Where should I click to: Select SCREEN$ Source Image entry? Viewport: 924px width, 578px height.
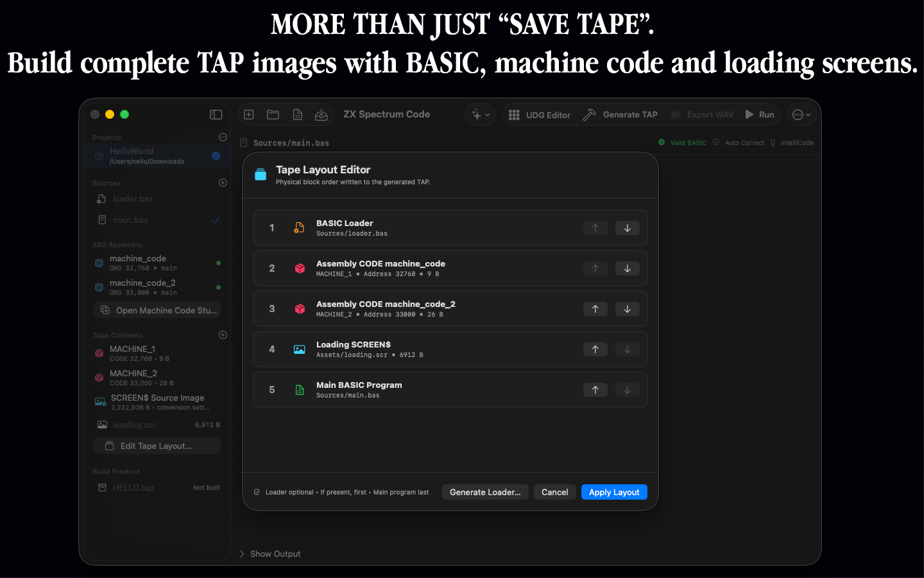pyautogui.click(x=157, y=402)
